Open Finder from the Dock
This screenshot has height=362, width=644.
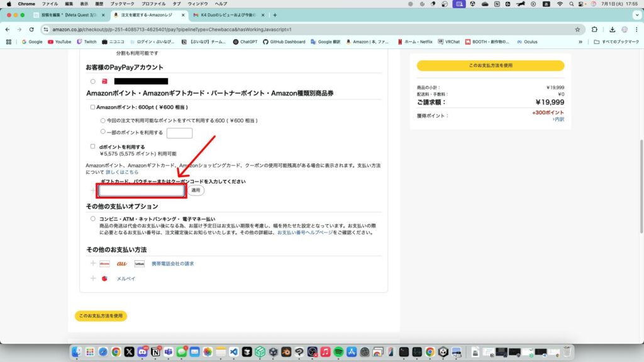[x=76, y=352]
